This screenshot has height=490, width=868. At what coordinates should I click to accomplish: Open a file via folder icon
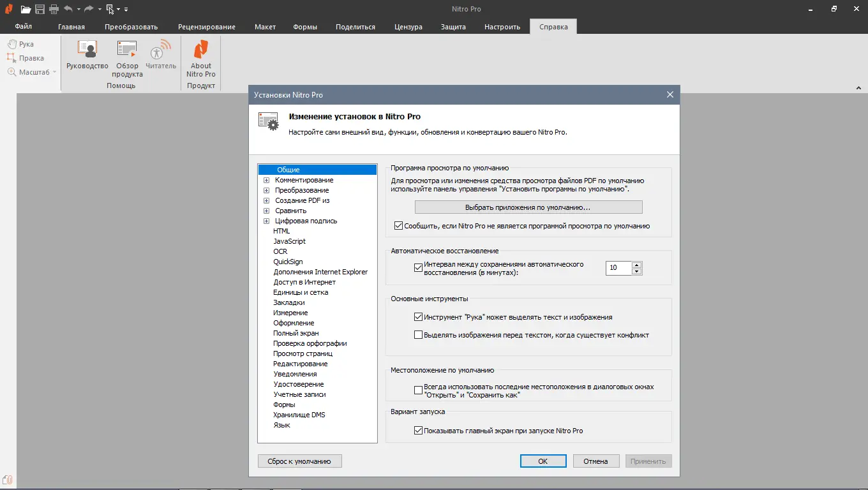pyautogui.click(x=26, y=9)
